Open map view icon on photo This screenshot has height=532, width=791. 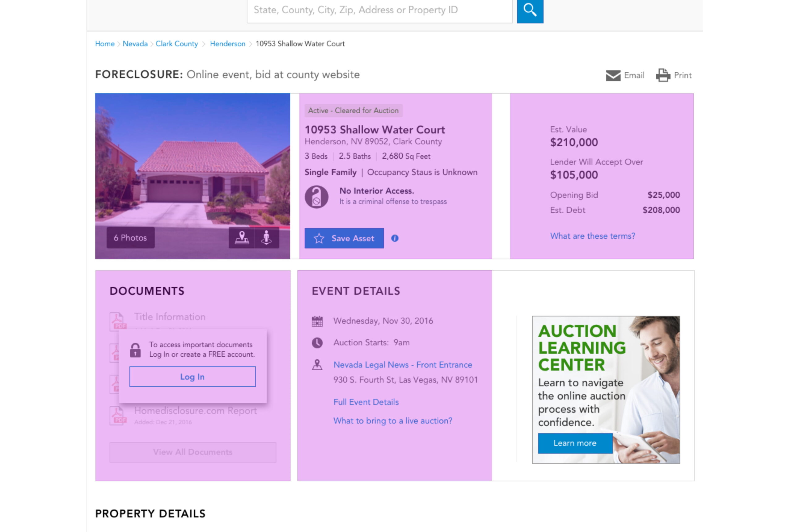[241, 237]
